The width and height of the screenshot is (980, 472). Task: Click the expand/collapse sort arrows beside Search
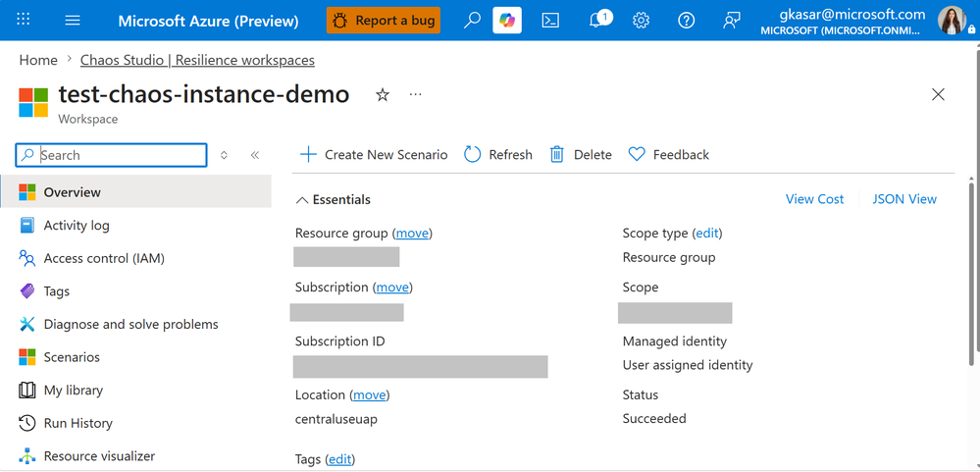[x=224, y=155]
